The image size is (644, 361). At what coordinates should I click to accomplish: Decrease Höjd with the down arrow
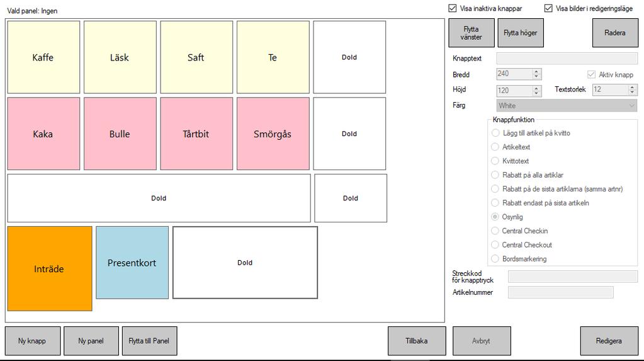click(536, 93)
